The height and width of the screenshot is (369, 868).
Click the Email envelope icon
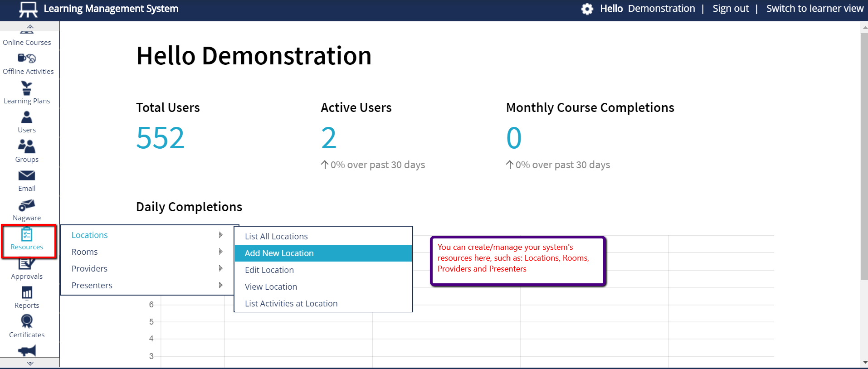(27, 176)
